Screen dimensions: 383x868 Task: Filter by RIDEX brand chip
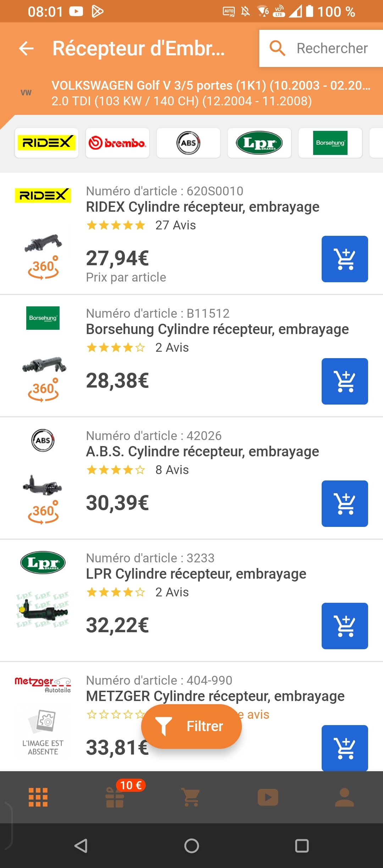46,143
